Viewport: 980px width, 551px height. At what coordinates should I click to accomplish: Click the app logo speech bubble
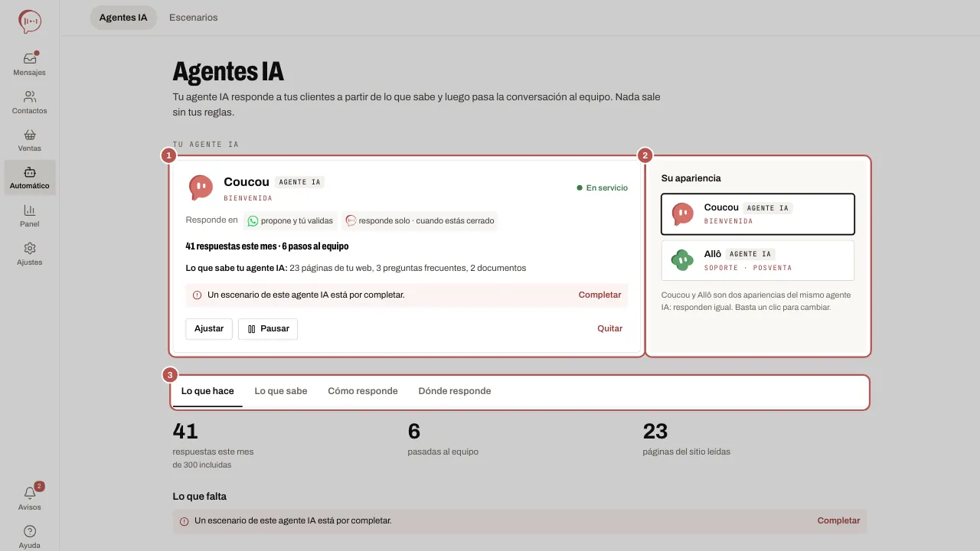click(x=30, y=21)
